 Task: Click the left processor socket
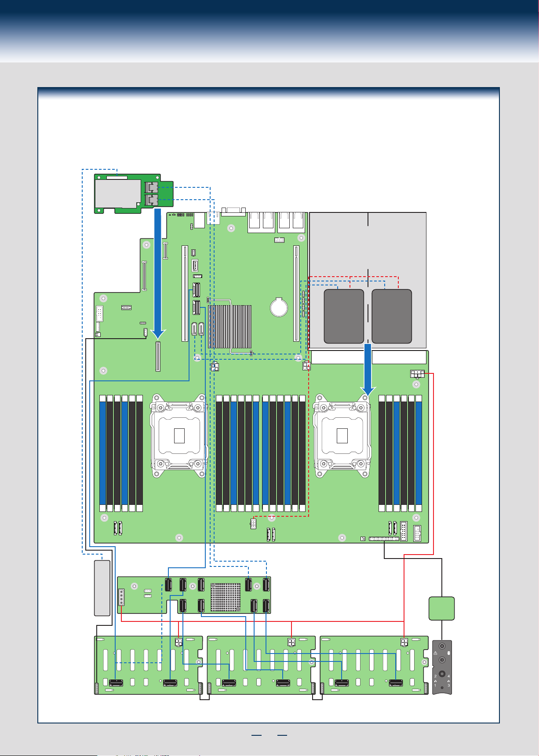click(179, 435)
